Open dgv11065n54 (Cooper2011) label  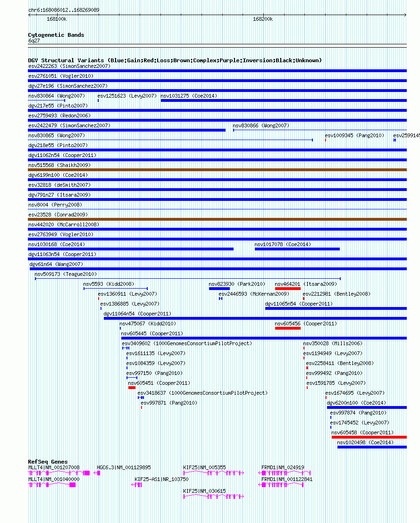[299, 304]
